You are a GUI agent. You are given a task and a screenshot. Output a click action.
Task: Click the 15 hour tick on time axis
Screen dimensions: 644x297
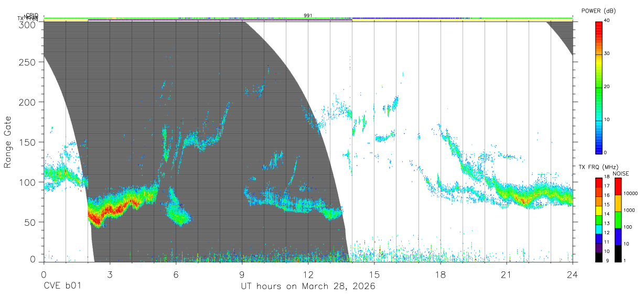pyautogui.click(x=374, y=274)
